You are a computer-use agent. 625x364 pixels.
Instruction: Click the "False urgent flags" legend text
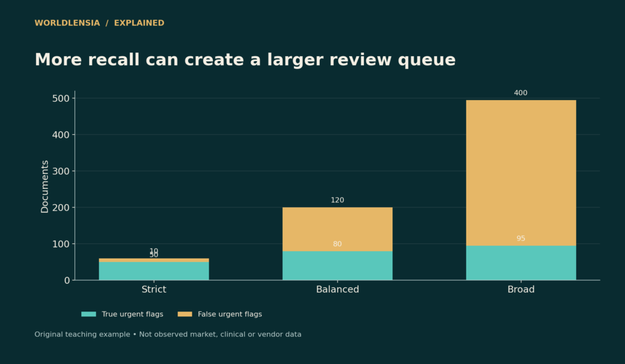[x=230, y=314]
